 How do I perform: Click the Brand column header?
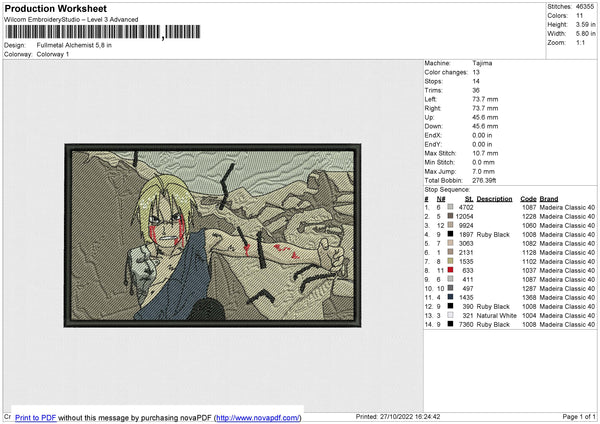549,199
